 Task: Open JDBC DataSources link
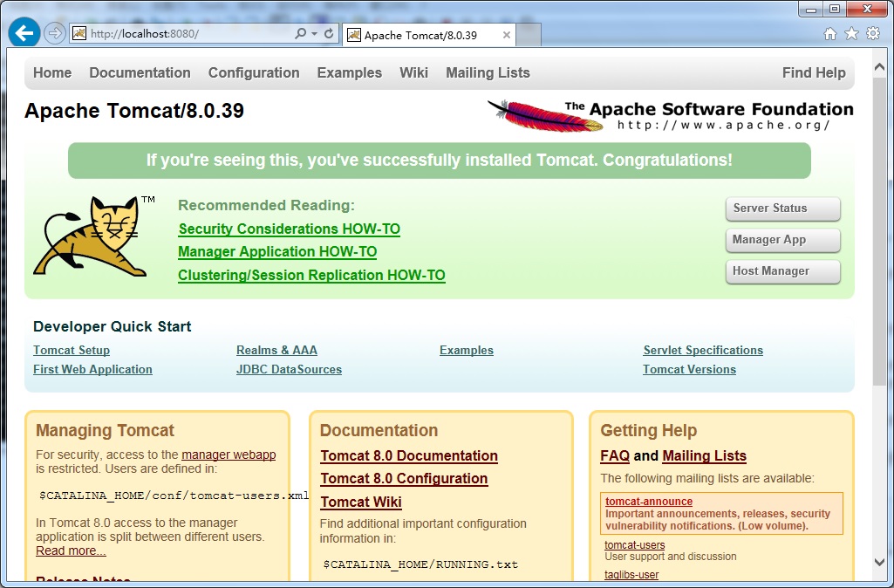pyautogui.click(x=289, y=369)
